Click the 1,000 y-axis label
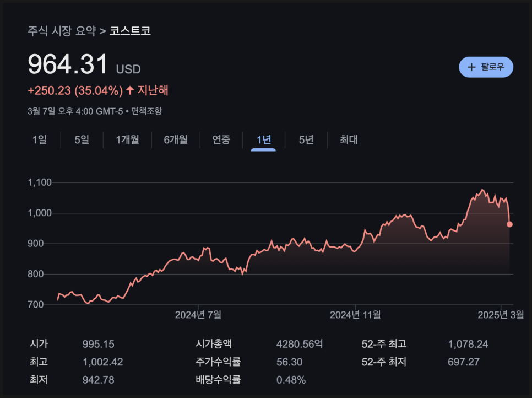532x398 pixels. click(40, 213)
